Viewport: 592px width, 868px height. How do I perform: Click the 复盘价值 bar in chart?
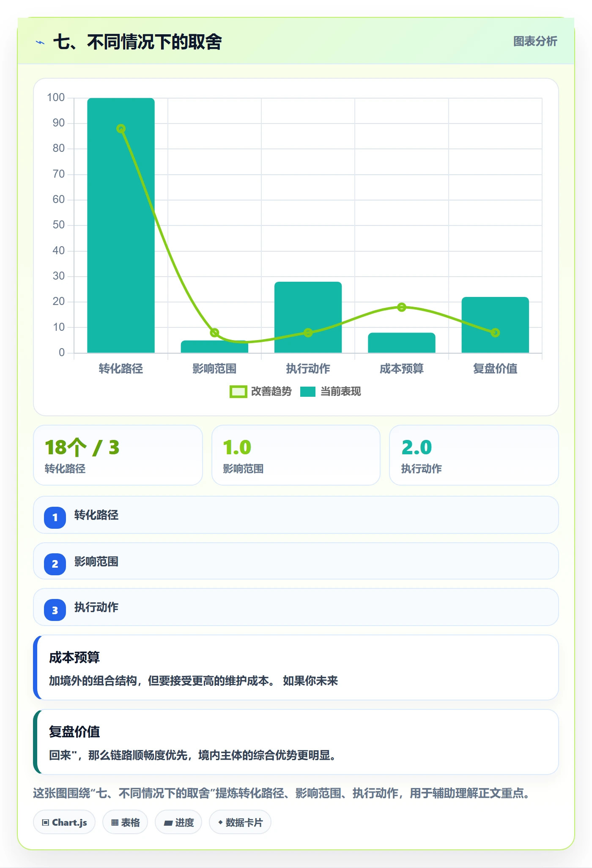pyautogui.click(x=495, y=325)
